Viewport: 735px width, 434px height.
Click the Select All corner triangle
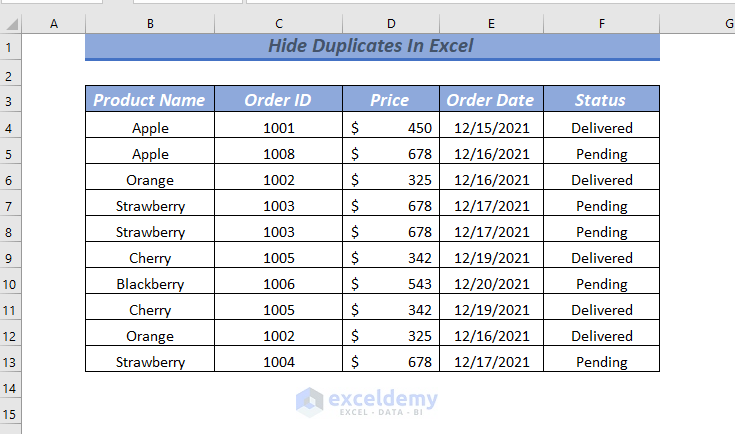click(x=11, y=23)
